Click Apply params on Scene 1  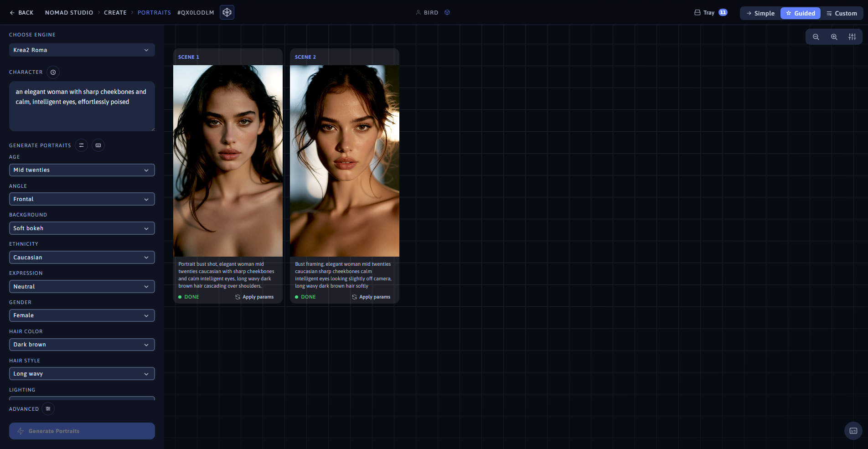pos(254,297)
